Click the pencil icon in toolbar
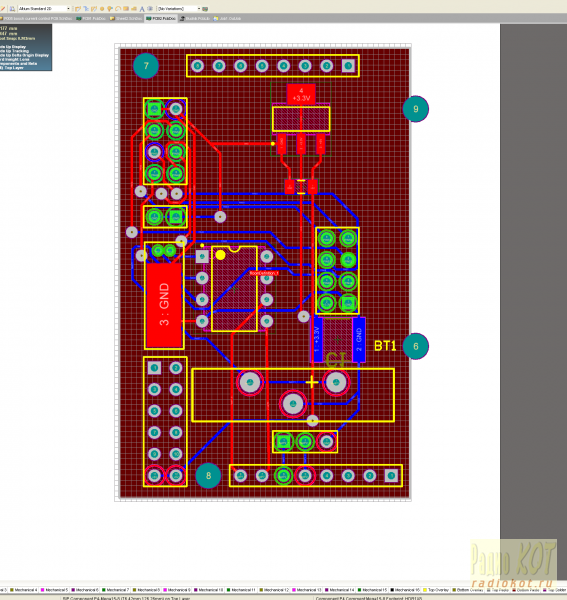 click(3, 8)
